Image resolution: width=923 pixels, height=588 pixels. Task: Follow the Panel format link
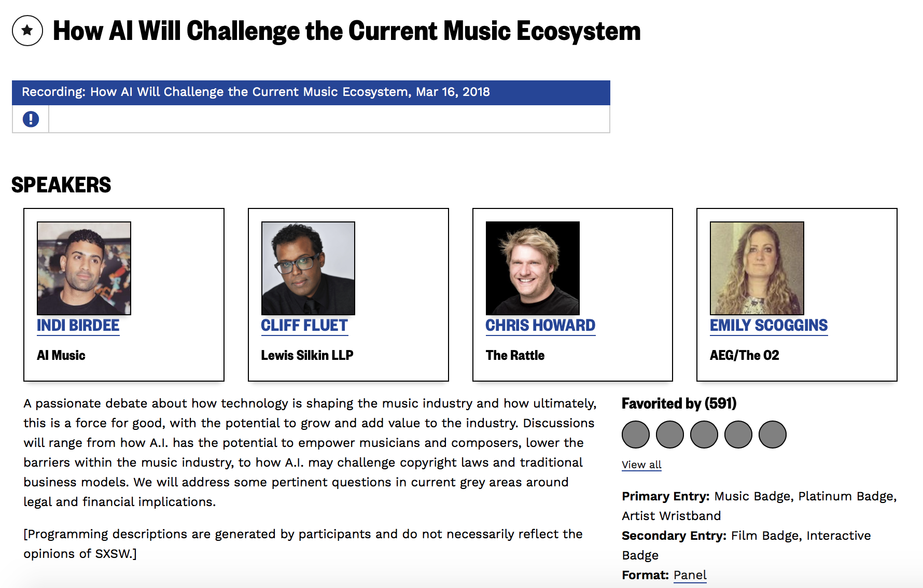pos(690,575)
